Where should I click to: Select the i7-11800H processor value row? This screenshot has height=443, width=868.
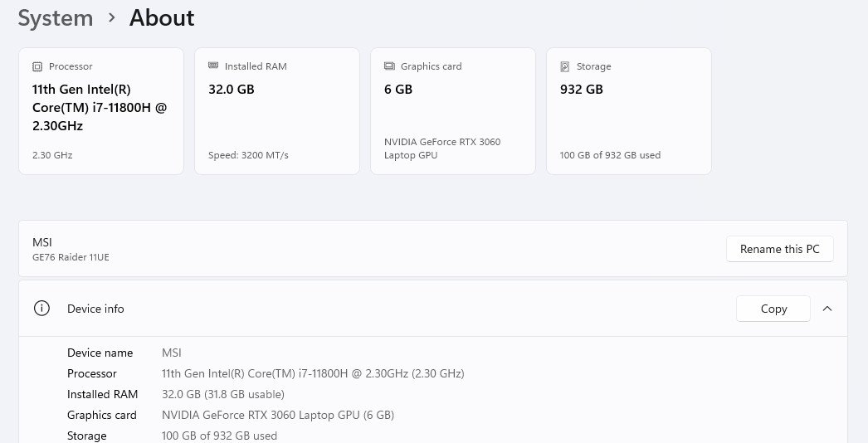tap(313, 374)
